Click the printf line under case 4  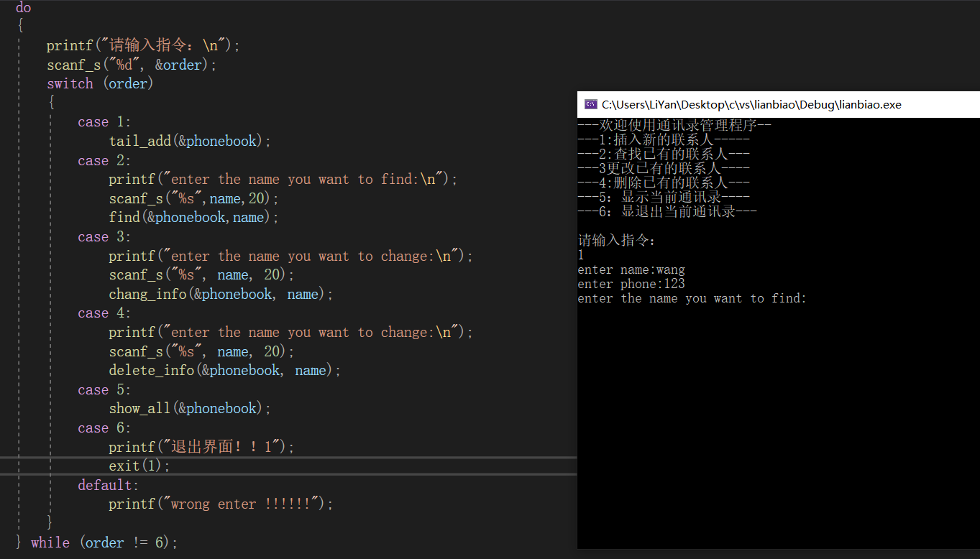pyautogui.click(x=291, y=332)
